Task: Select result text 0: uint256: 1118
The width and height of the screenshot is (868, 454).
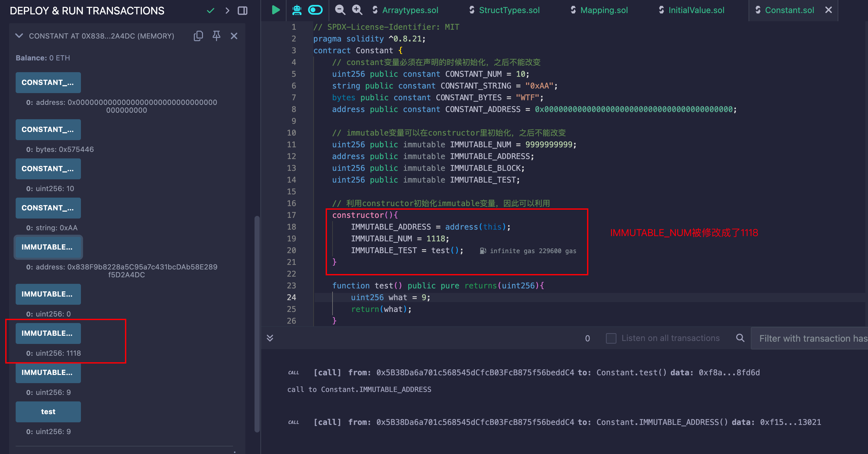Action: [x=54, y=353]
